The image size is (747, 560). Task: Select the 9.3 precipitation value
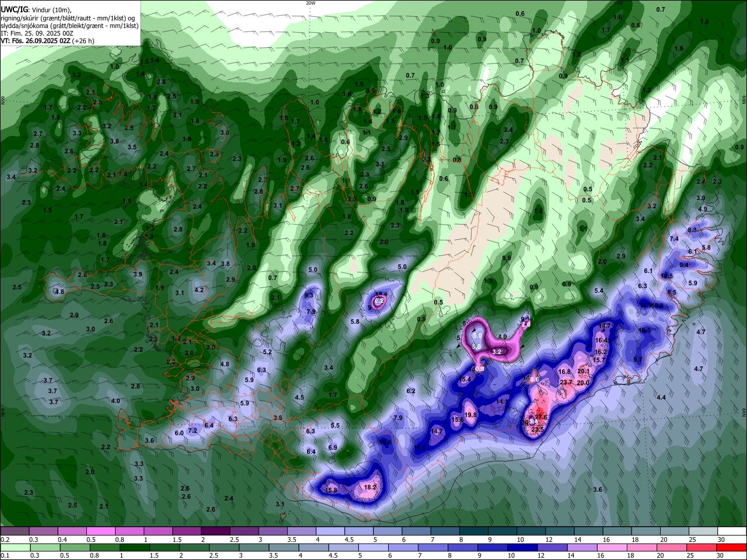[309, 296]
